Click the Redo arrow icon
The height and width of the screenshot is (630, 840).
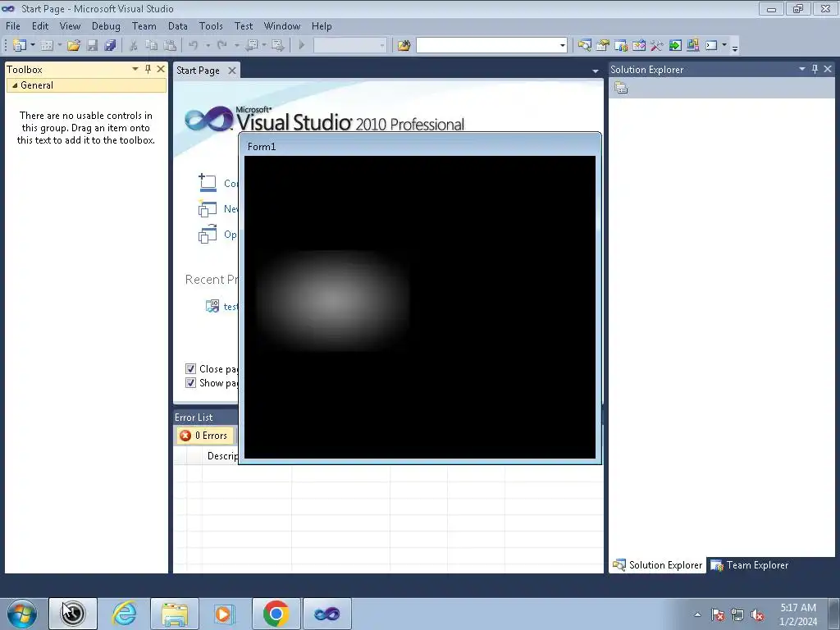222,46
